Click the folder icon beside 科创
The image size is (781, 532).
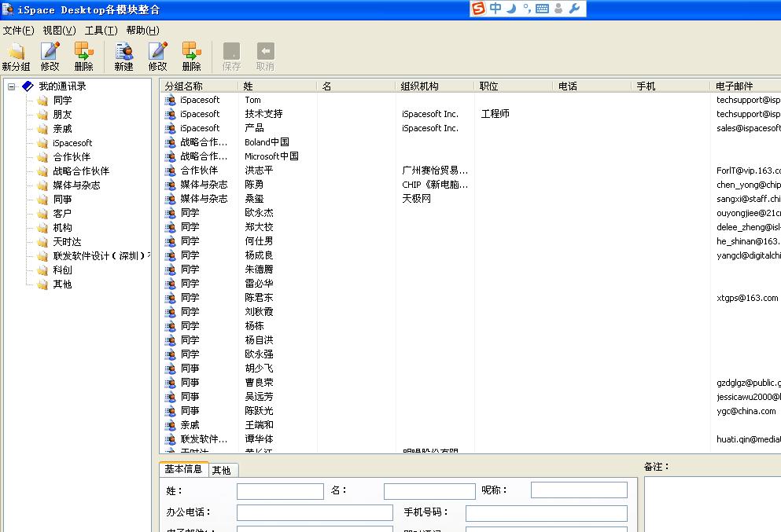point(42,270)
